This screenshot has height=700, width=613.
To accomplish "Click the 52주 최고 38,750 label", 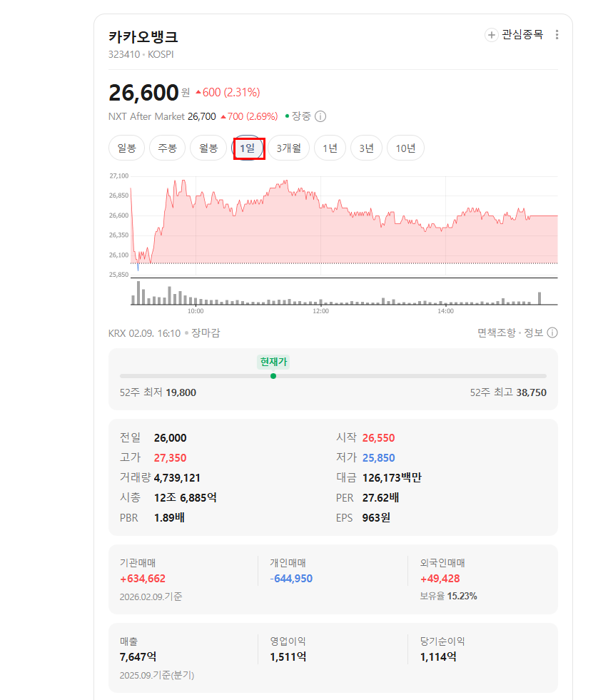I will coord(508,393).
